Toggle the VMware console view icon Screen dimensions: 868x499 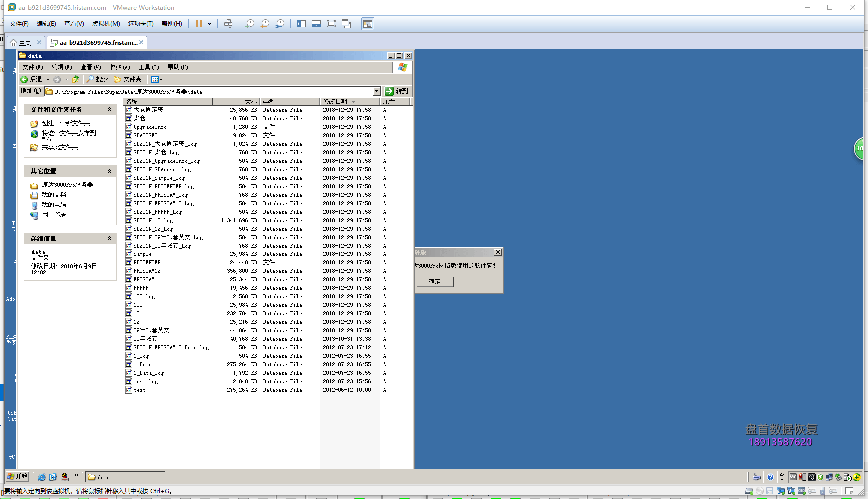coord(368,24)
